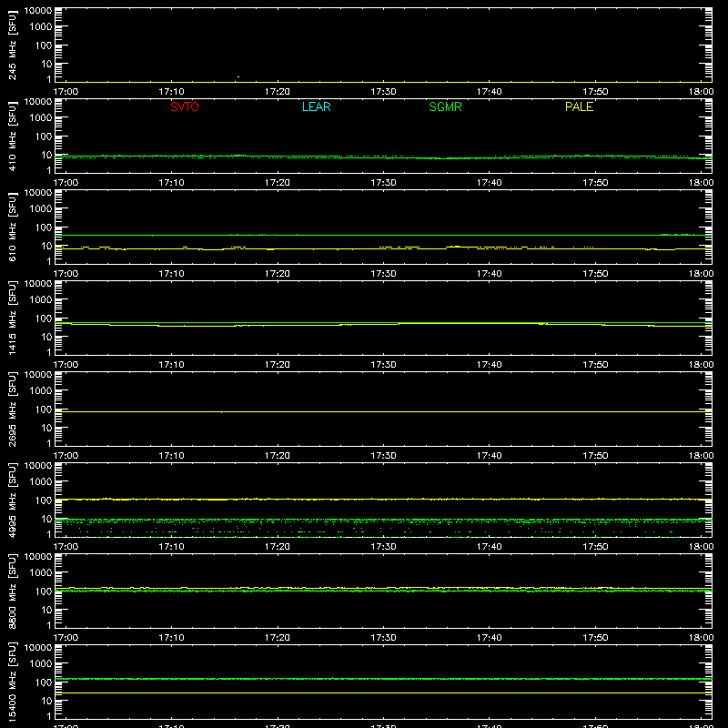
Task: Click the 17:10 tick label under 245 MHz panel
Action: (x=171, y=92)
